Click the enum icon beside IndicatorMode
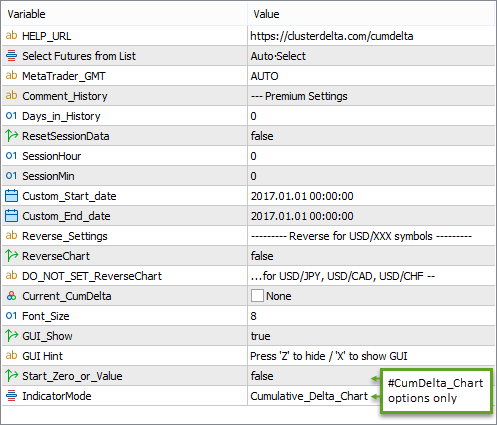The width and height of the screenshot is (497, 425). (11, 395)
